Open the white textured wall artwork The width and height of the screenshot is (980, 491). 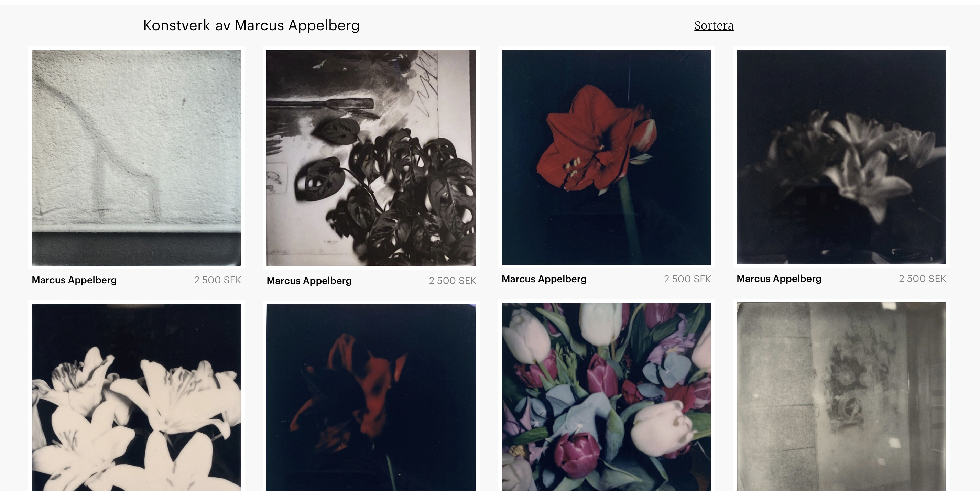pyautogui.click(x=136, y=157)
